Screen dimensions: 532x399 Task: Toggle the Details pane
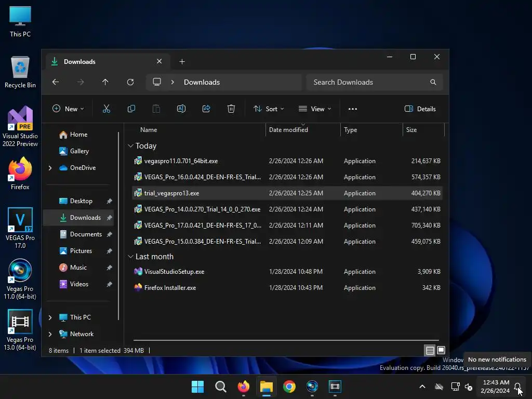[420, 109]
